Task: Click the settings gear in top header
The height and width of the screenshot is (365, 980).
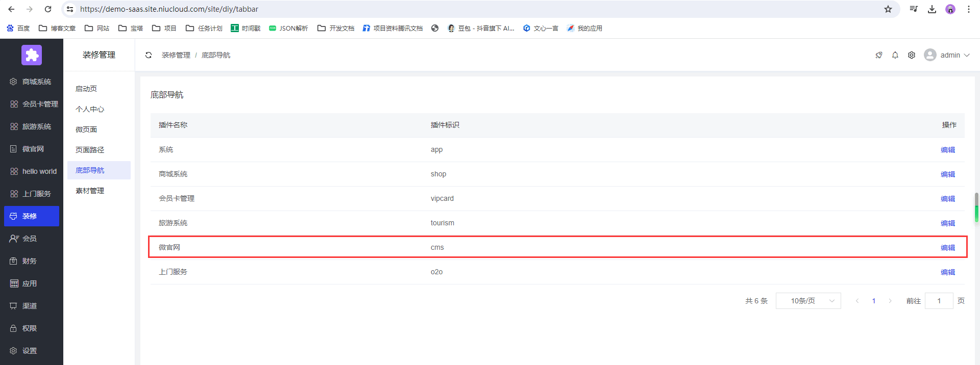Action: 911,55
